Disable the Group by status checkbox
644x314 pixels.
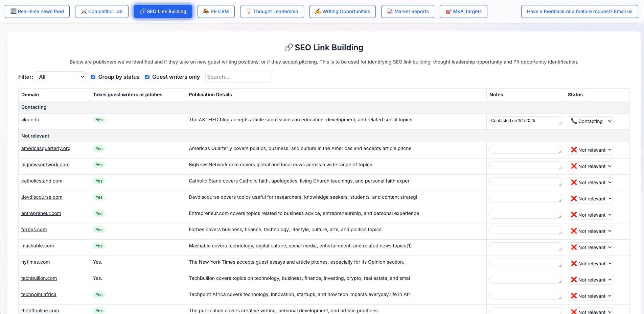pos(93,77)
